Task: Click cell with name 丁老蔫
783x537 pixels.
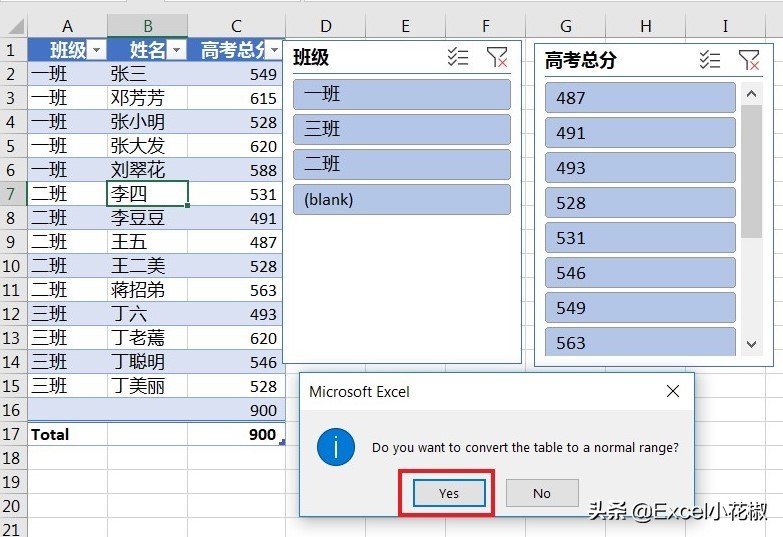Action: 147,338
